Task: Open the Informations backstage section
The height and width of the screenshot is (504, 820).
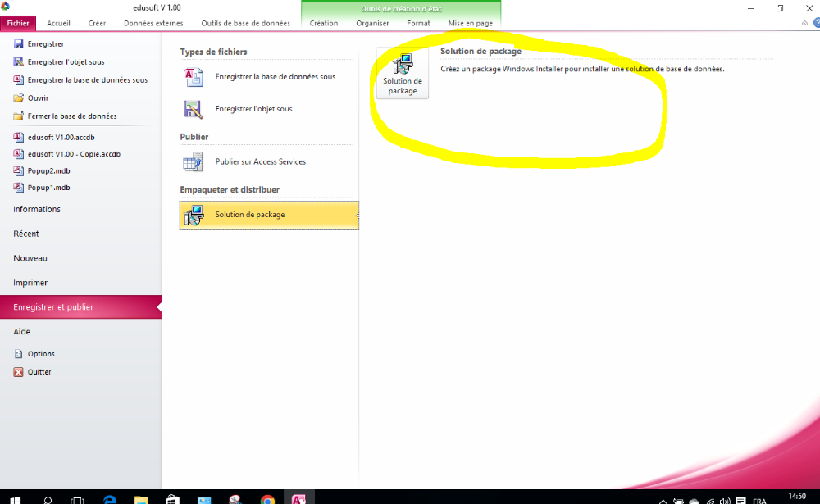Action: click(x=37, y=209)
